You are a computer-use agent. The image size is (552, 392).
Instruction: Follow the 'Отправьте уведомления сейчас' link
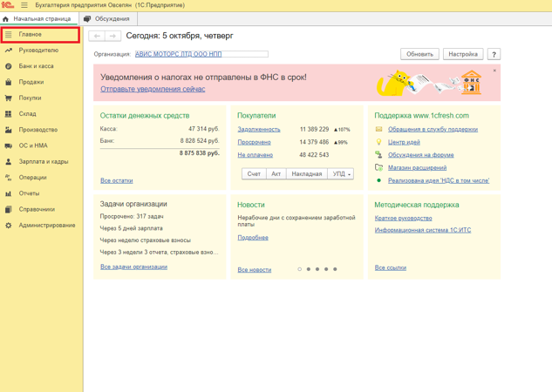153,89
